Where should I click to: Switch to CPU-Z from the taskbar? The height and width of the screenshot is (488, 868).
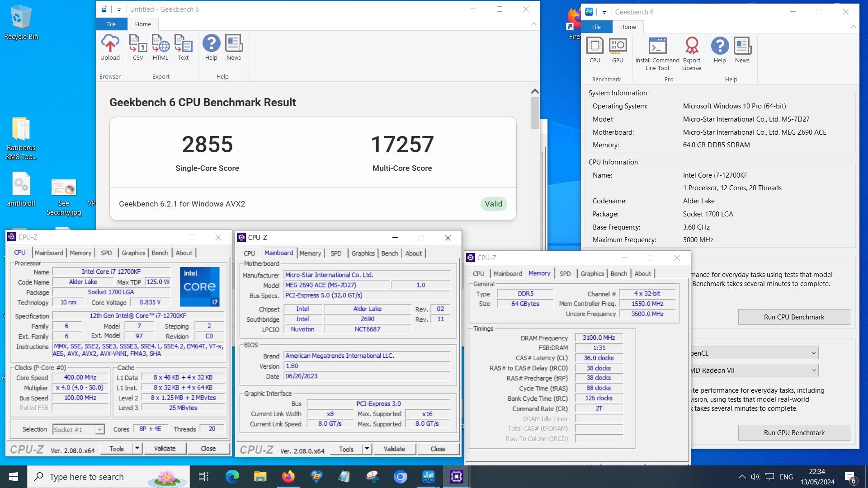click(x=456, y=477)
